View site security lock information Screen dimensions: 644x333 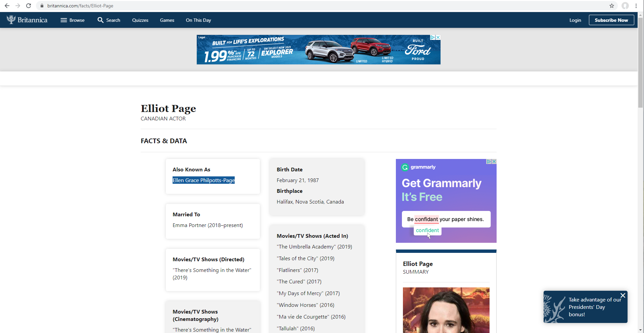(42, 6)
